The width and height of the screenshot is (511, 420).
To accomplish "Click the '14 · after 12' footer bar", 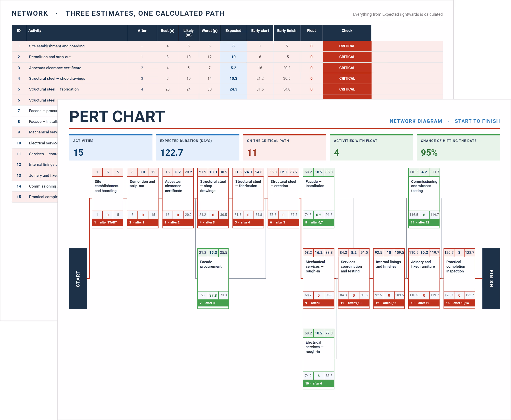I will click(x=424, y=222).
